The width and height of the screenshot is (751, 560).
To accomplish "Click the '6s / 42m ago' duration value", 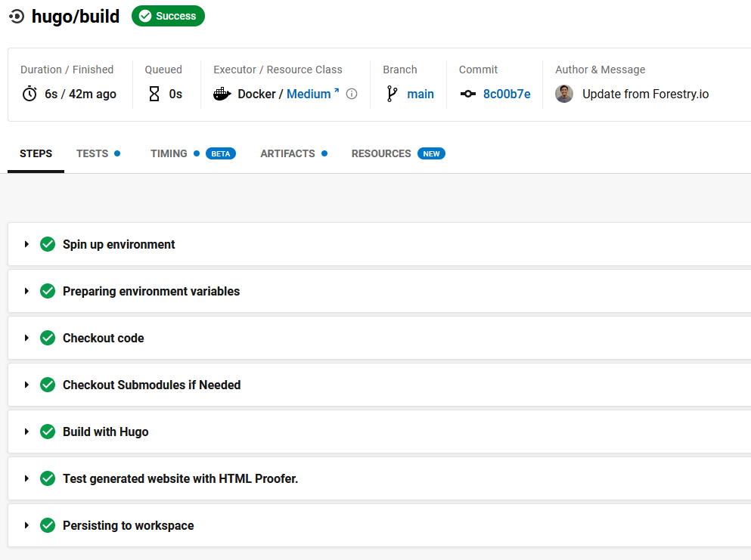I will [x=80, y=94].
